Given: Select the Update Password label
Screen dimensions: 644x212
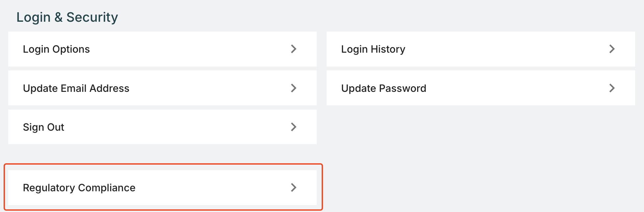Looking at the screenshot, I should tap(384, 88).
